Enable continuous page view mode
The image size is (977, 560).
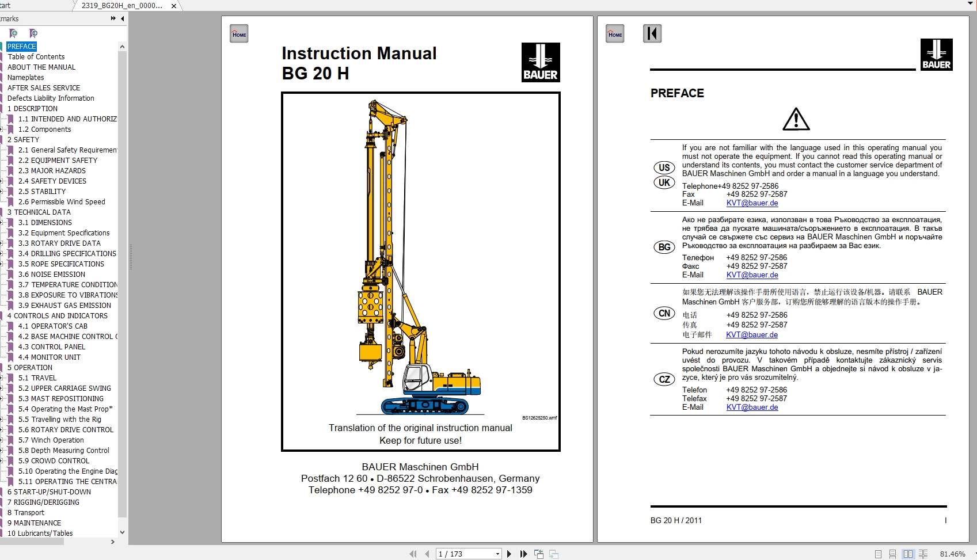tap(892, 554)
